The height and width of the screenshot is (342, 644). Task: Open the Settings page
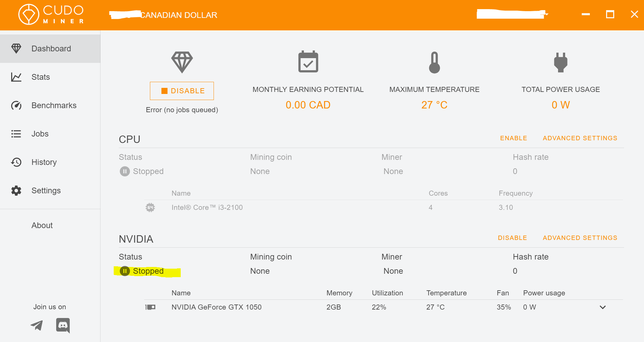(50, 191)
